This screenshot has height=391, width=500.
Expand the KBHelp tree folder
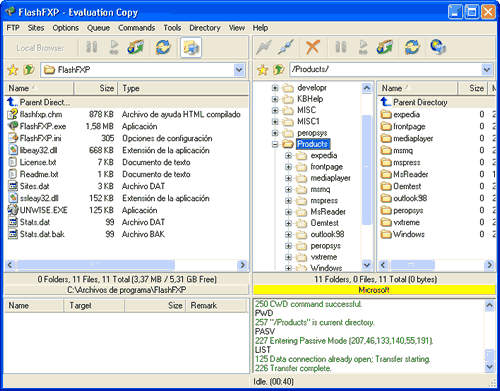[275, 99]
